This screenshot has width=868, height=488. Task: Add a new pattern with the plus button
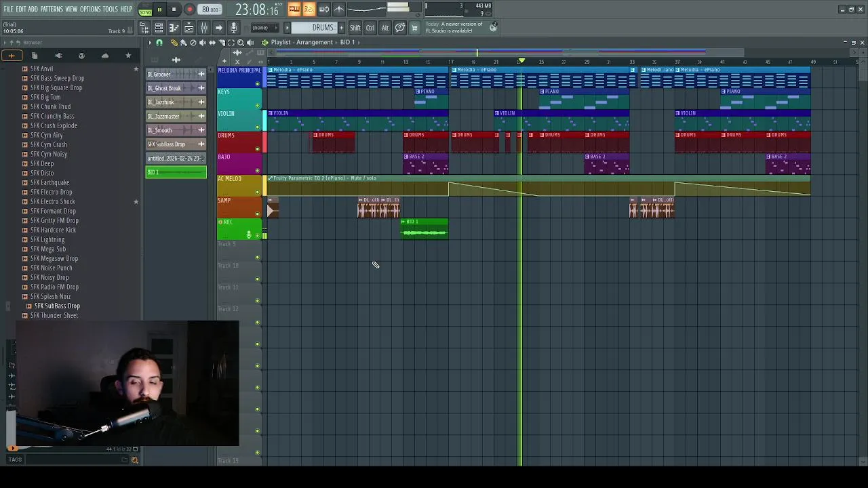point(341,28)
